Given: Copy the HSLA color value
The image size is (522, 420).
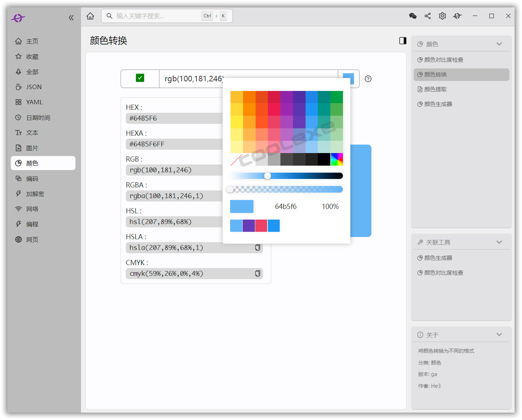Looking at the screenshot, I should (x=257, y=248).
